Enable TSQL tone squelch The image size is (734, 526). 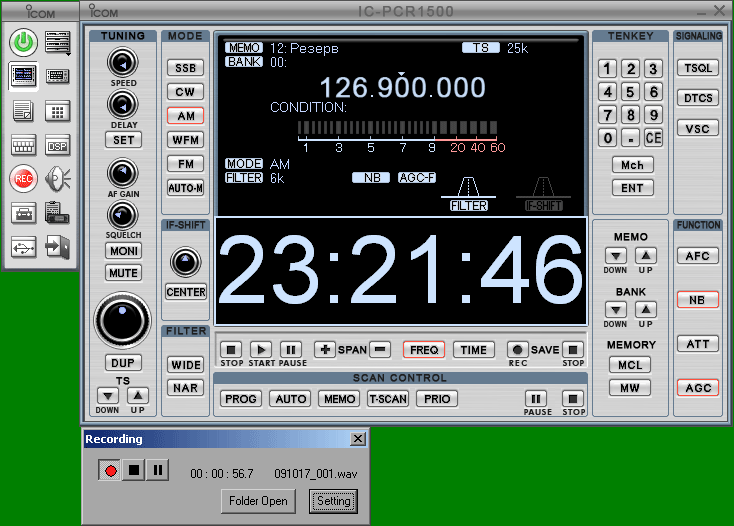pos(697,68)
